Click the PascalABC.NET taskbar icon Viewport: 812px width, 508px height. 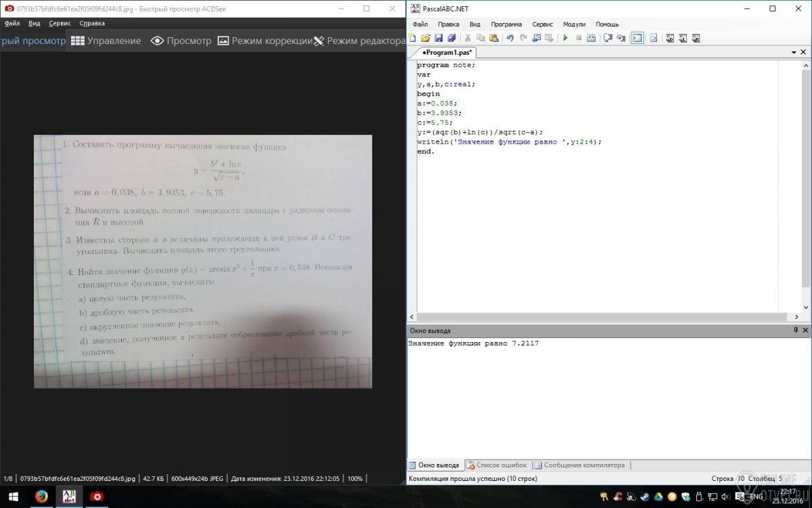[x=69, y=497]
